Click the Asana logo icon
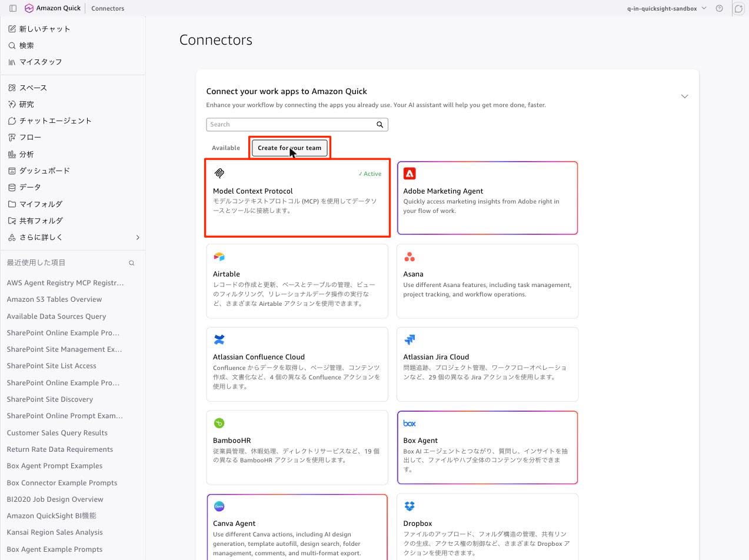Image resolution: width=749 pixels, height=560 pixels. click(410, 256)
